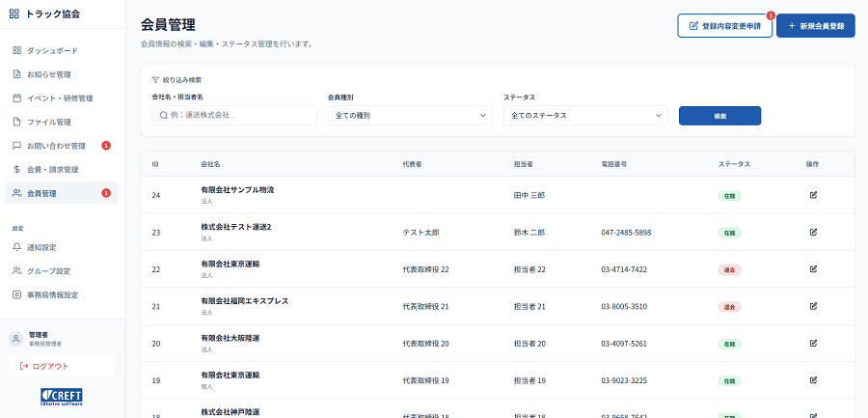The image size is (868, 418).
Task: Open edit icon for member ID 22
Action: coord(813,269)
